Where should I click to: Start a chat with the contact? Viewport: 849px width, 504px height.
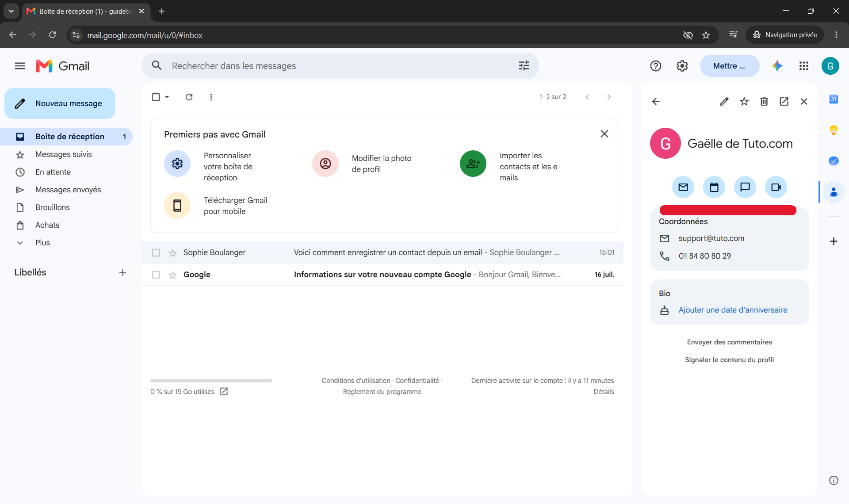[x=745, y=187]
